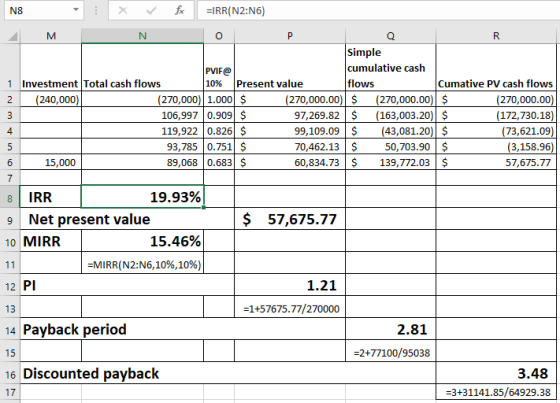560x403 pixels.
Task: Click the 60,834.73 present value cell
Action: tap(290, 162)
